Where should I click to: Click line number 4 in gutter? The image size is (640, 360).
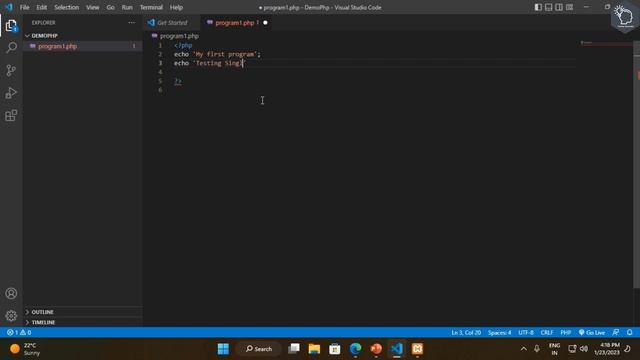tap(160, 72)
